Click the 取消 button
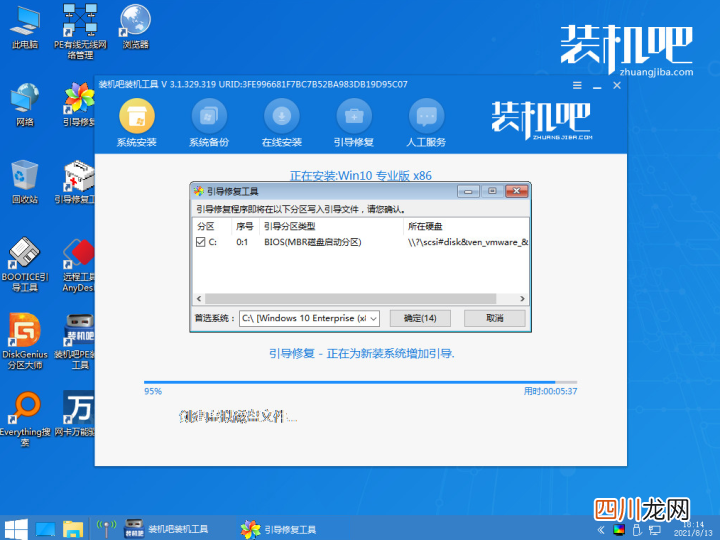The width and height of the screenshot is (720, 540). [495, 318]
